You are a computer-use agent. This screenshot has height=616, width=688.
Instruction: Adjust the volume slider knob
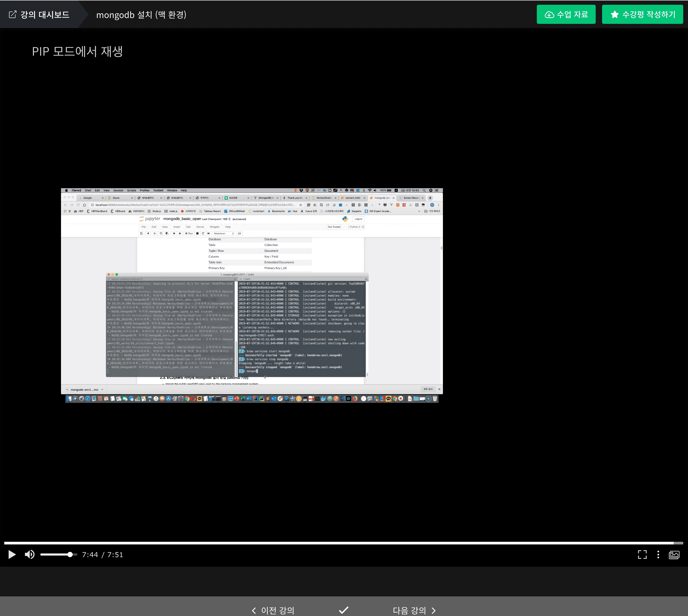click(x=70, y=555)
